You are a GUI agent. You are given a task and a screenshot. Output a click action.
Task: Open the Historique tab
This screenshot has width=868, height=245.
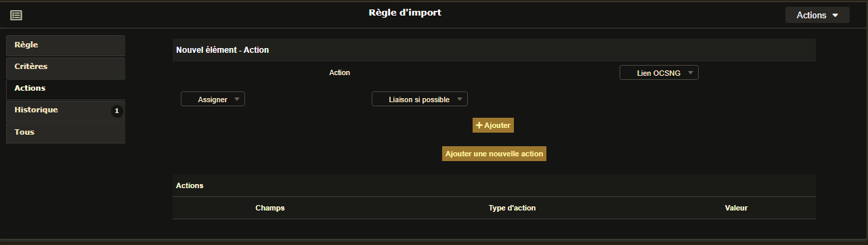point(66,110)
